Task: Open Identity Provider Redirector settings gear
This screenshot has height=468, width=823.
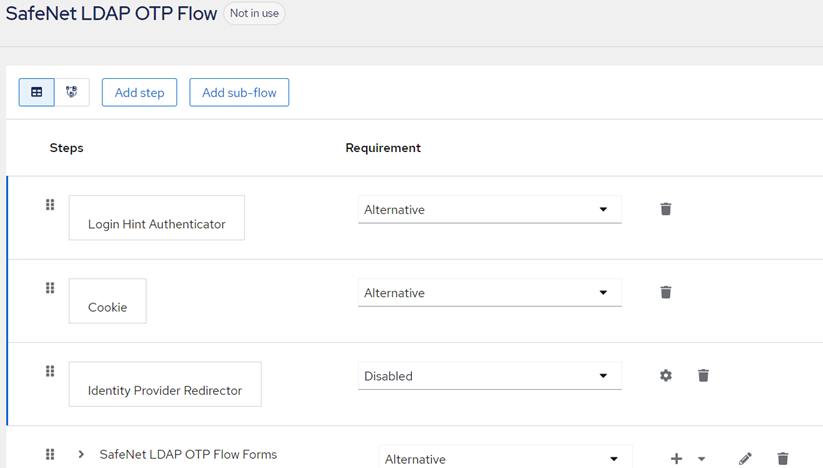Action: pos(666,375)
